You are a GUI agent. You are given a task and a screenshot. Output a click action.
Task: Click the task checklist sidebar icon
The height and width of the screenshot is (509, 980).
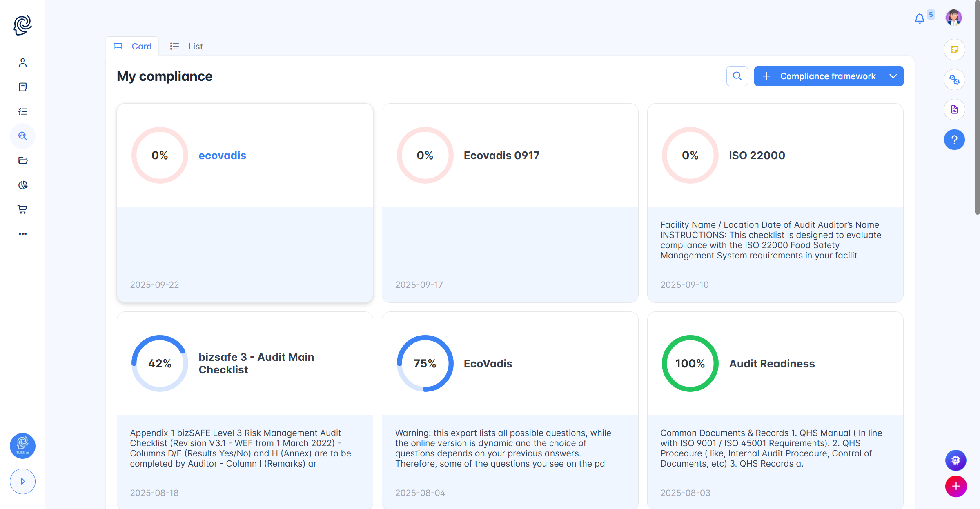22,111
